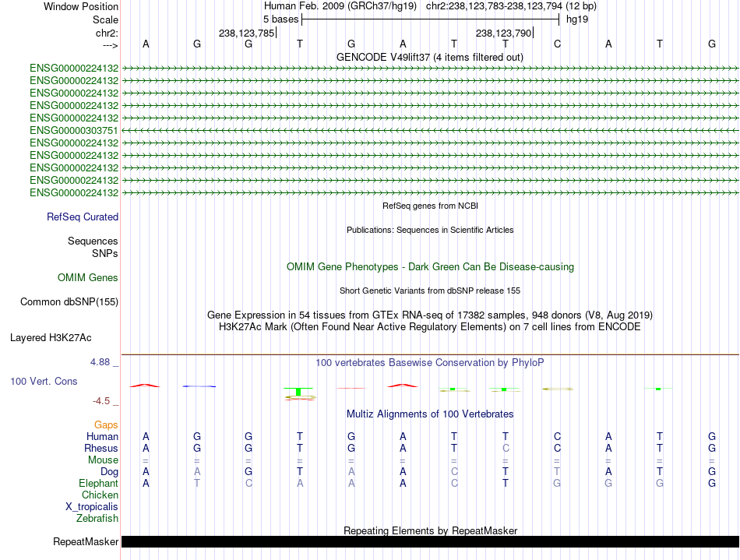Select the Dog alignment row label
The width and height of the screenshot is (740, 560).
click(x=109, y=472)
